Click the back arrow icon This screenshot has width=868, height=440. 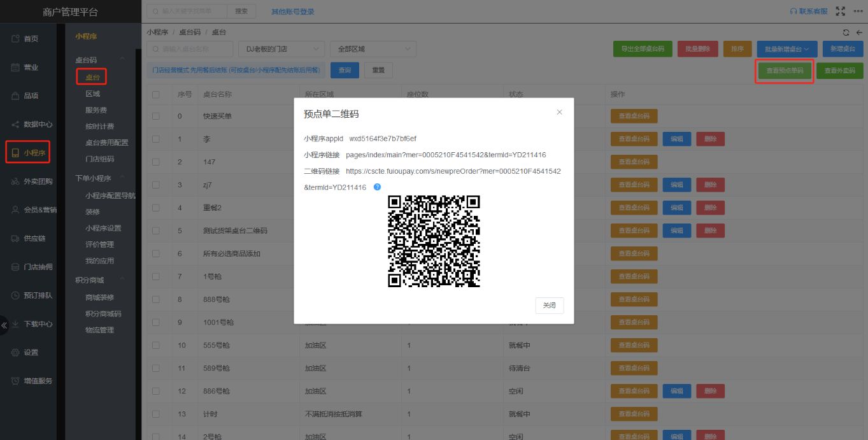pos(858,32)
